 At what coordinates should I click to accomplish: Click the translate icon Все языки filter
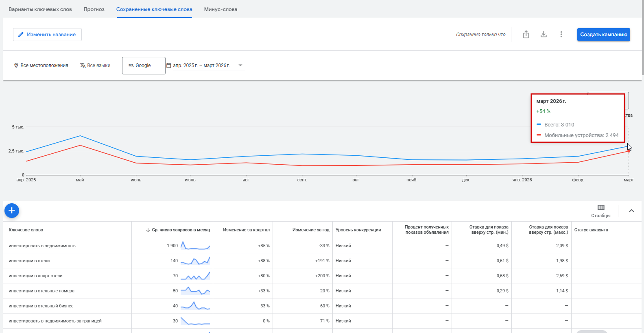pyautogui.click(x=95, y=65)
